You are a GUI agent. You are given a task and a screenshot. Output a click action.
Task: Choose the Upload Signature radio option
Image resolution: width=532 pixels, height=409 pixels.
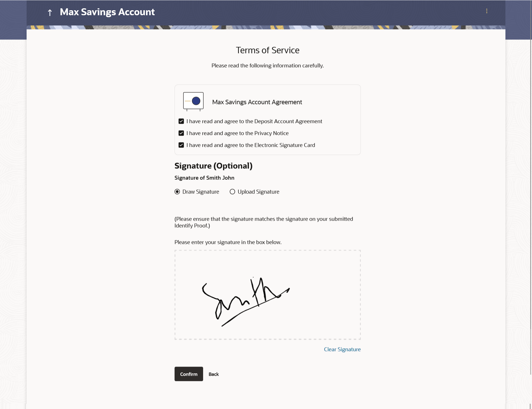232,192
